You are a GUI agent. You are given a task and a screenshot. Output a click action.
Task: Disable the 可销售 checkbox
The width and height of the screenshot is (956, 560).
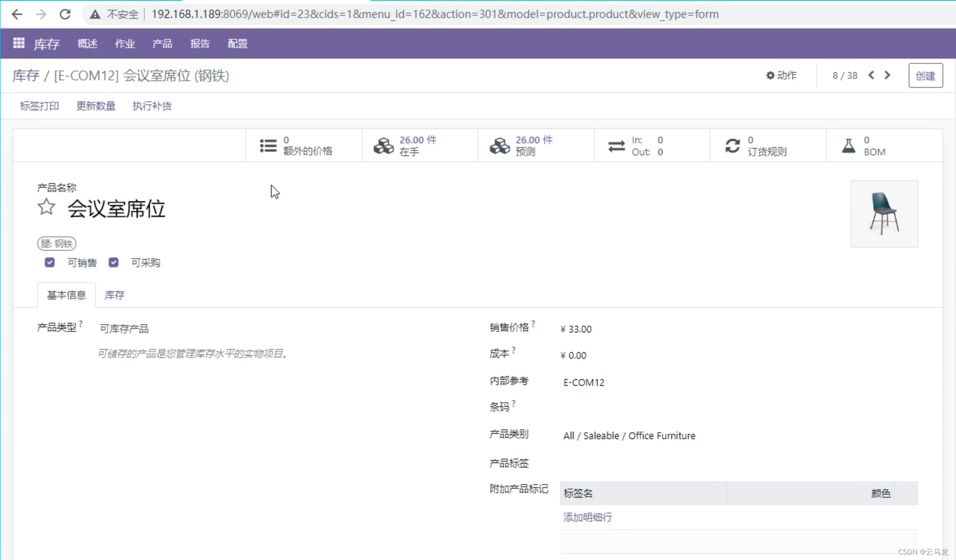click(50, 262)
